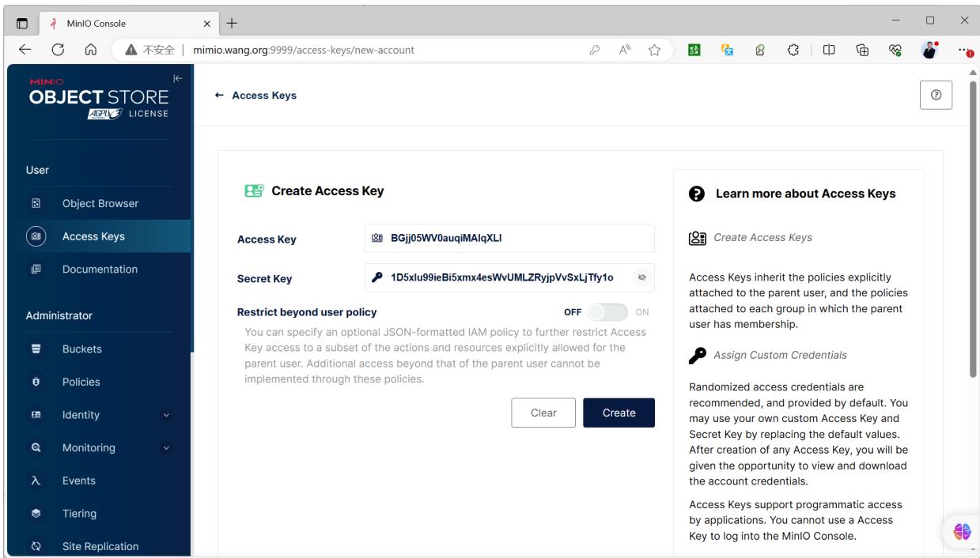Click the saved passwords key icon
The width and height of the screenshot is (980, 558).
tap(594, 50)
